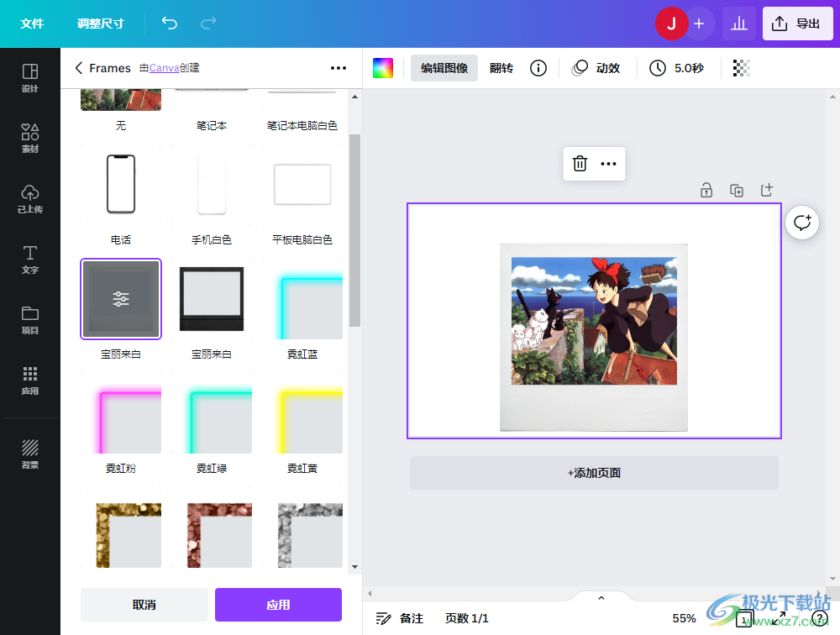Click the 应用 apply button
The image size is (840, 635).
tap(278, 605)
